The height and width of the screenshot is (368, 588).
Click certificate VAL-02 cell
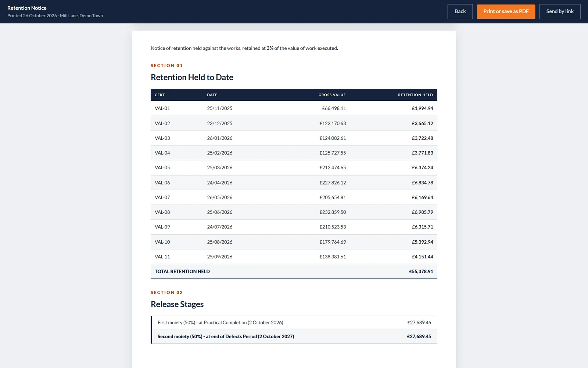162,123
